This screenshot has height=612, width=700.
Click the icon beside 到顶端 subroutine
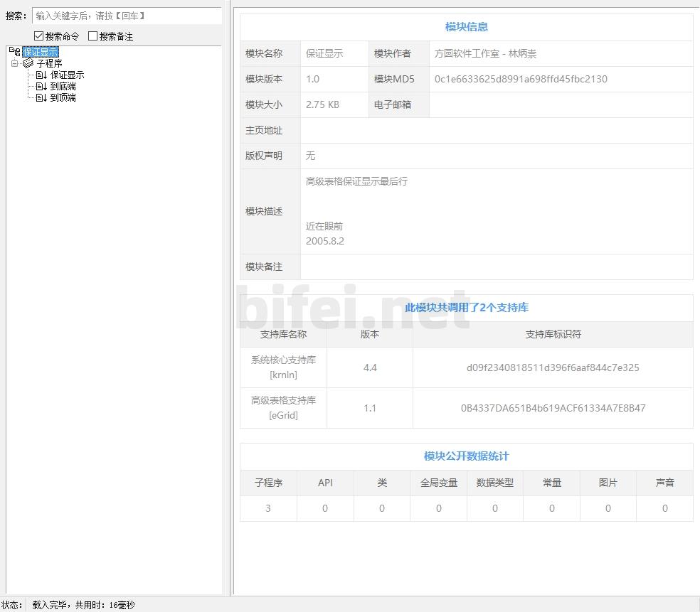(x=41, y=97)
